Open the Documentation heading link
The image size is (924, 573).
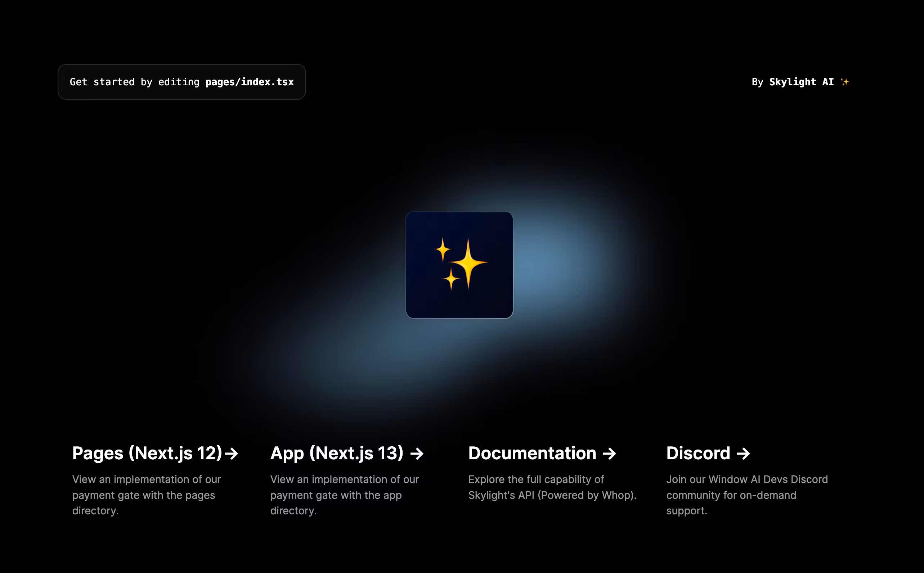532,453
